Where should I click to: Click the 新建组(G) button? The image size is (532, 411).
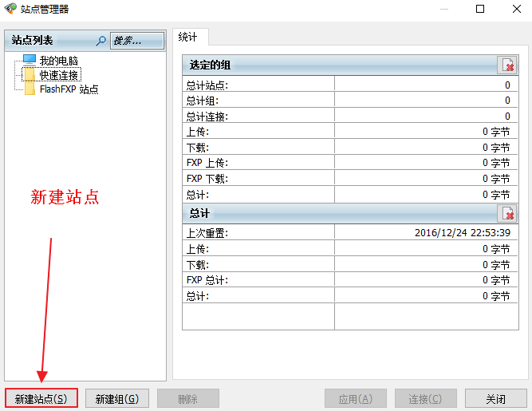[117, 398]
